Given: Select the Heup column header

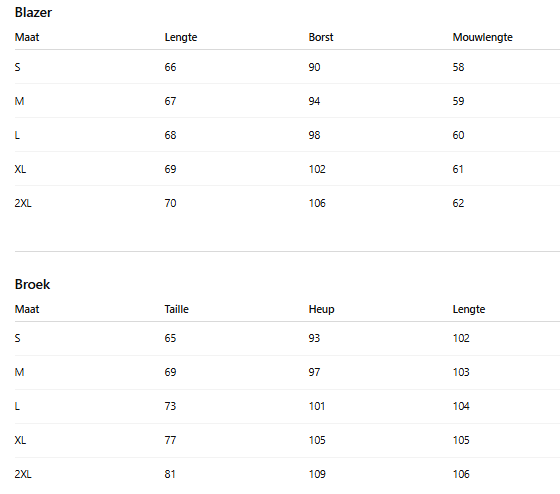Looking at the screenshot, I should point(321,309).
